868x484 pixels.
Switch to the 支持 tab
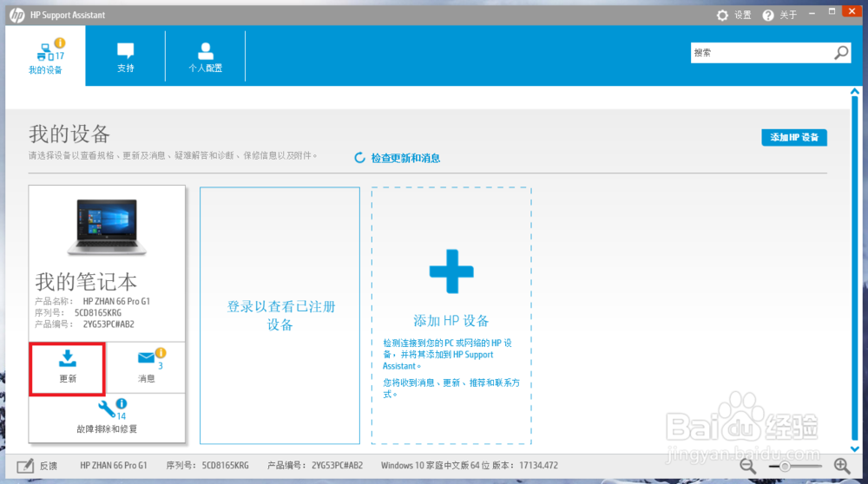point(126,56)
